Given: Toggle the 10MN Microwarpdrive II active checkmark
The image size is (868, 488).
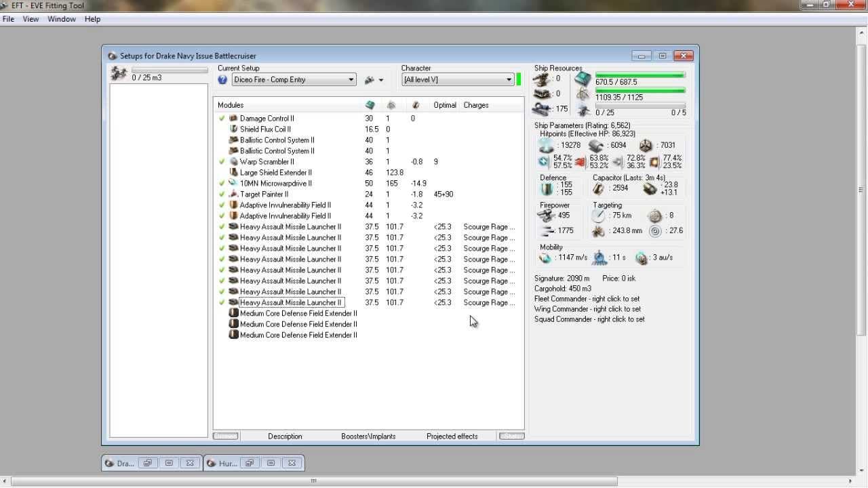Looking at the screenshot, I should (x=222, y=183).
